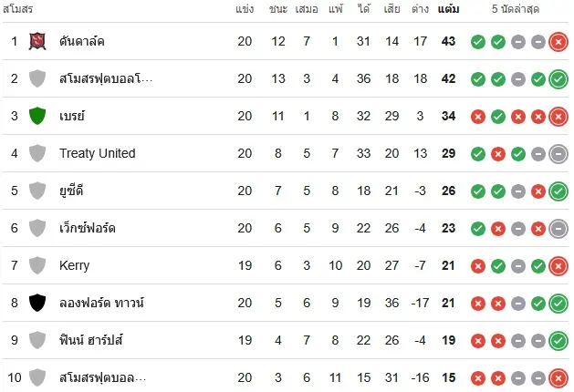
Task: Click Treaty United's latest grey draw icon
Action: click(558, 154)
